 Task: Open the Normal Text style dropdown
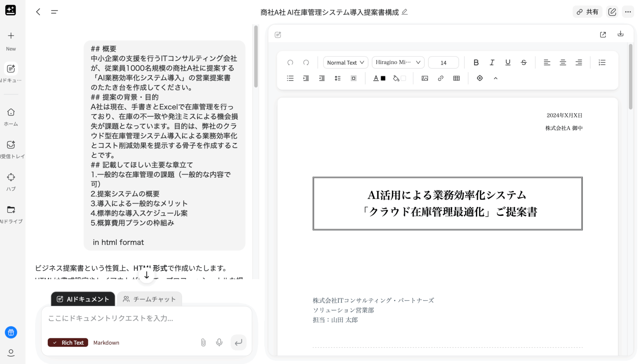tap(345, 62)
